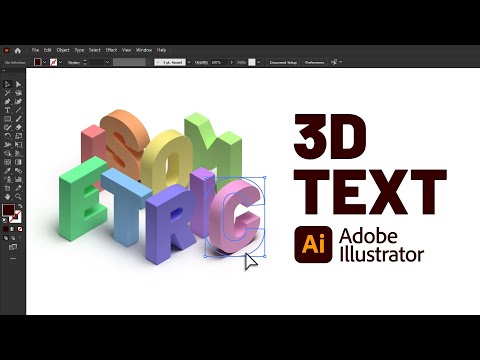Screen dimensions: 480x360
Task: Open the Object menu
Action: click(x=63, y=50)
